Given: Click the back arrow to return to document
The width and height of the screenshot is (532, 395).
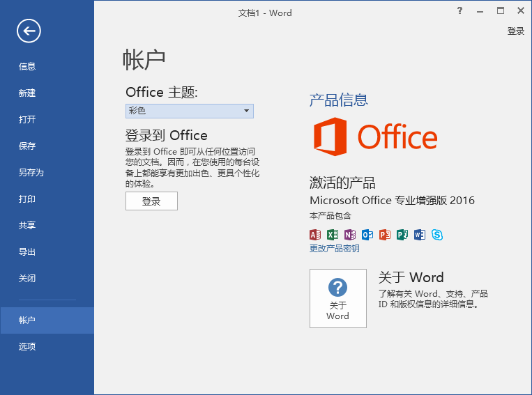Looking at the screenshot, I should point(29,31).
